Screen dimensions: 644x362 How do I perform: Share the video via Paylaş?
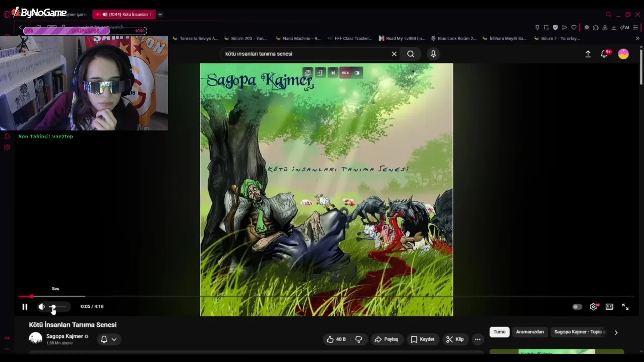tap(386, 339)
